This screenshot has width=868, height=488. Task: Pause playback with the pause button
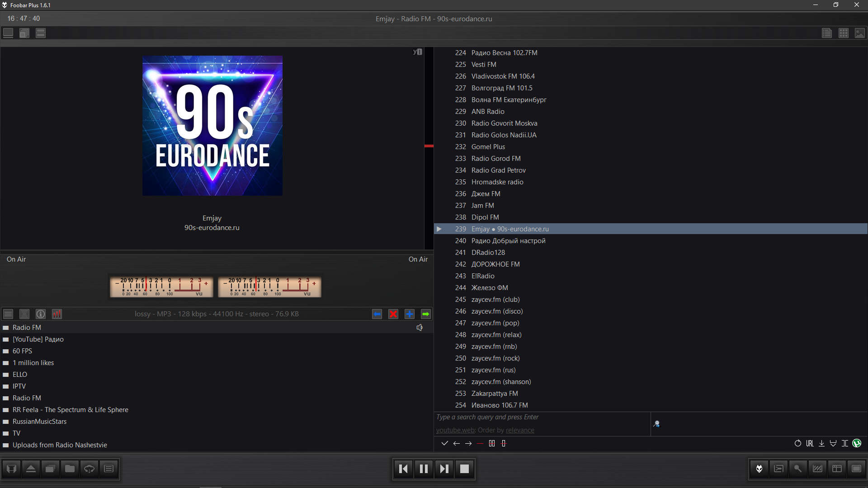click(x=424, y=469)
